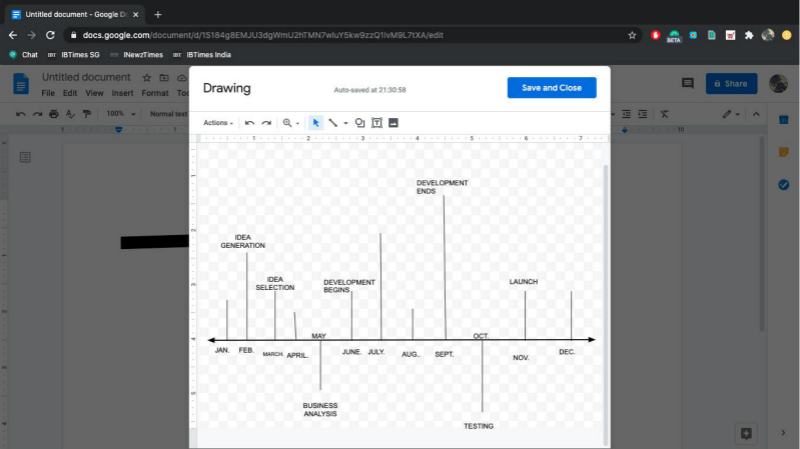Screen dimensions: 800x449
Task: Insert an image with the Image tool
Action: (x=393, y=123)
